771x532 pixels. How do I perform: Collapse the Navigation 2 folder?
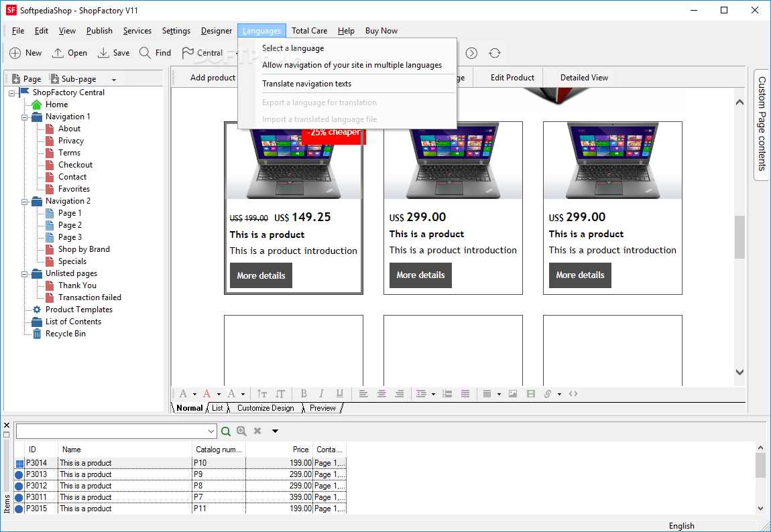pos(24,202)
